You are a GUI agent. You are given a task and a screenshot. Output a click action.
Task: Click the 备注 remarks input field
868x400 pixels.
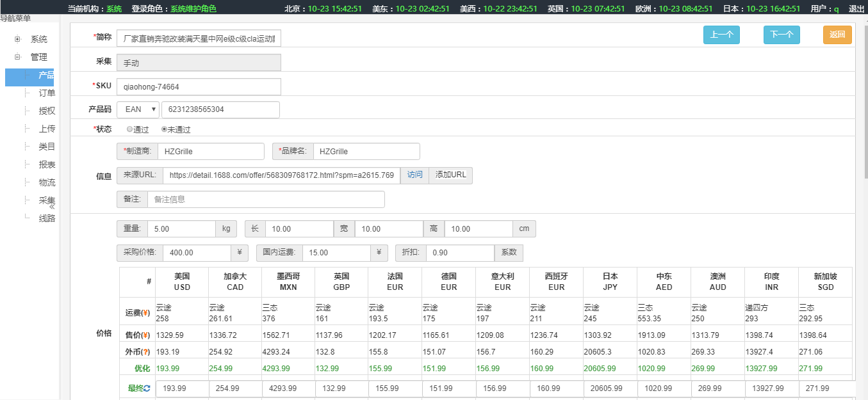coord(266,200)
